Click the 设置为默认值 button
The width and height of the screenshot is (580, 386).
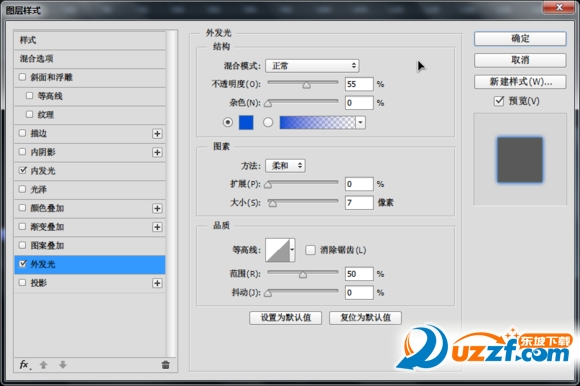coord(285,318)
